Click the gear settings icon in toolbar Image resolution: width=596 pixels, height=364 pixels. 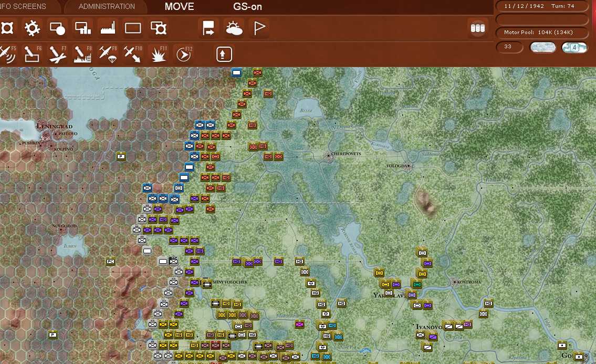coord(32,28)
